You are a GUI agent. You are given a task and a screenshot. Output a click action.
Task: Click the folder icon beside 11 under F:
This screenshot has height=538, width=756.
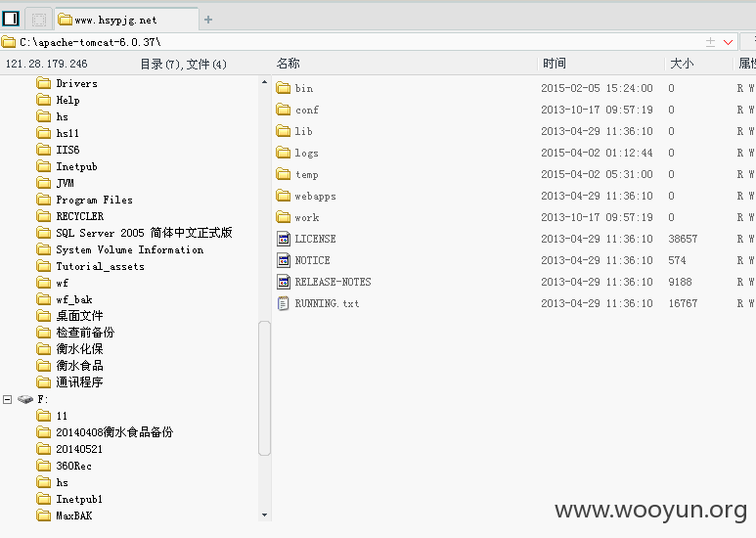pyautogui.click(x=43, y=416)
